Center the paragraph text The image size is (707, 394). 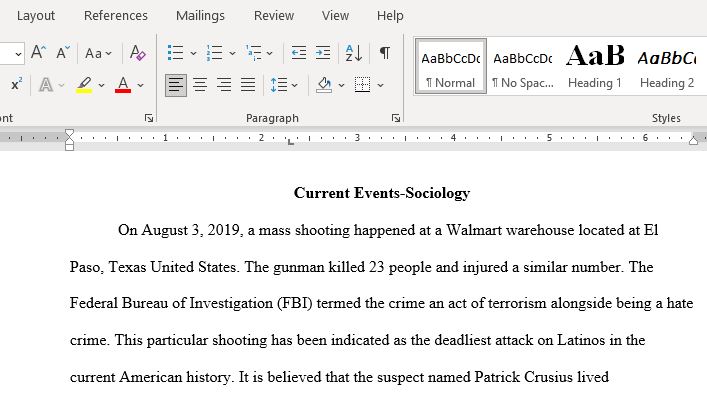coord(200,85)
